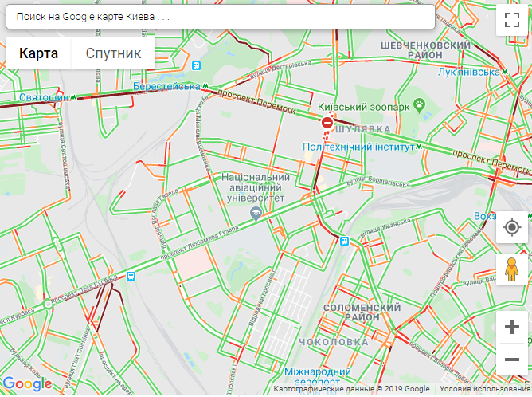Select the Street View pegman icon
The image size is (532, 397).
tap(512, 269)
